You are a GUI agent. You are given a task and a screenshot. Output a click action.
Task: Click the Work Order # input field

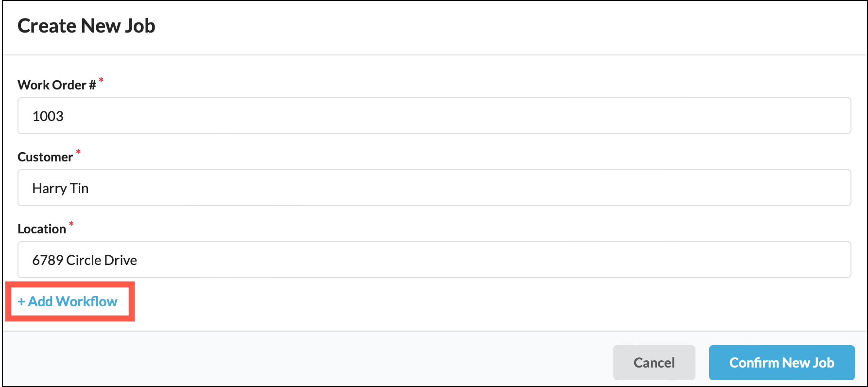[x=434, y=116]
